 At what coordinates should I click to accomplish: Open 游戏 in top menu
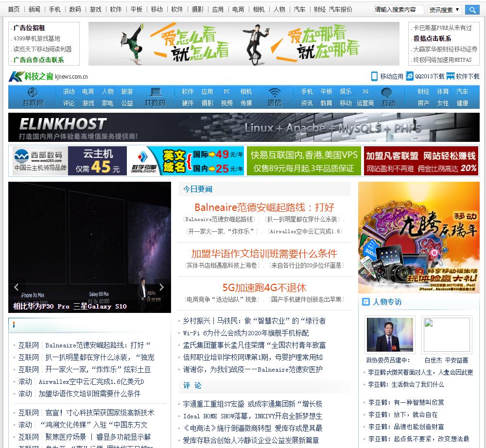point(95,10)
